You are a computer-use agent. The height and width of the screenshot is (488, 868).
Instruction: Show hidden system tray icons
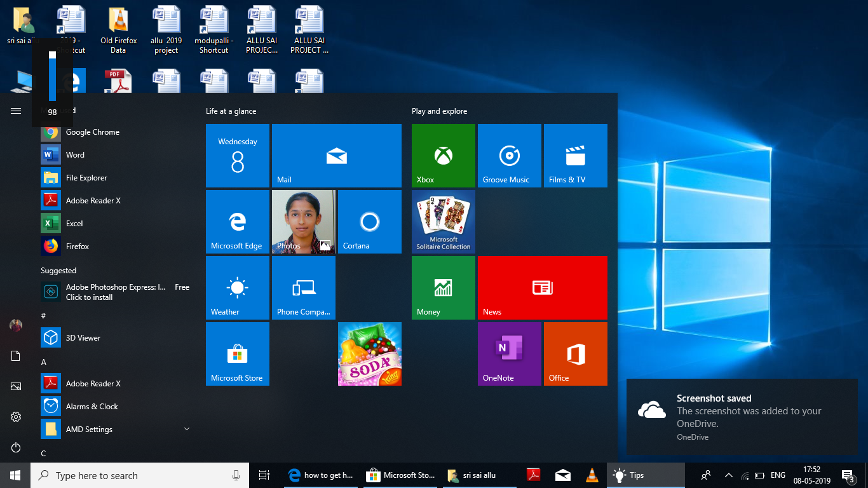(729, 475)
